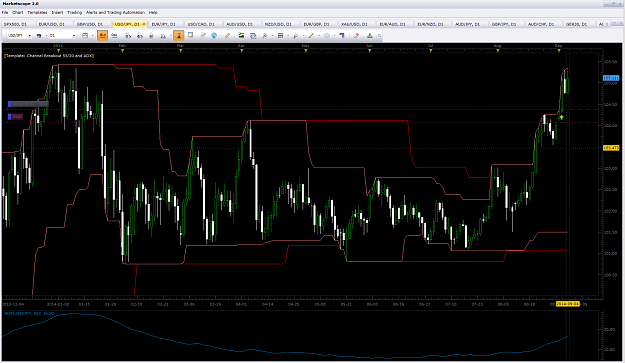Select the yellow ruler measure tool
This screenshot has height=363, width=625.
coord(227,35)
